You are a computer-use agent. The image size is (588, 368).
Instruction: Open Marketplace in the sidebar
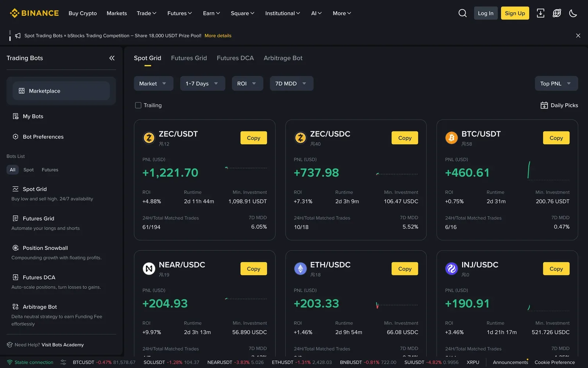[x=61, y=91]
